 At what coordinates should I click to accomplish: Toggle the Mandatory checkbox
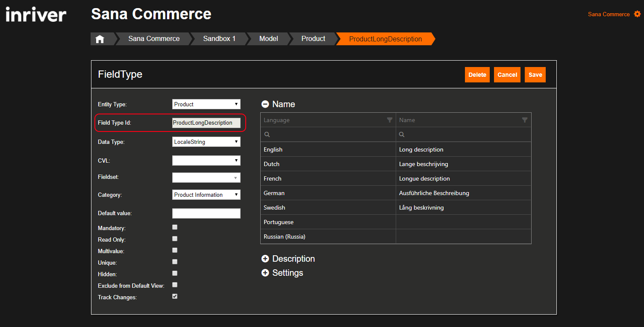[175, 227]
